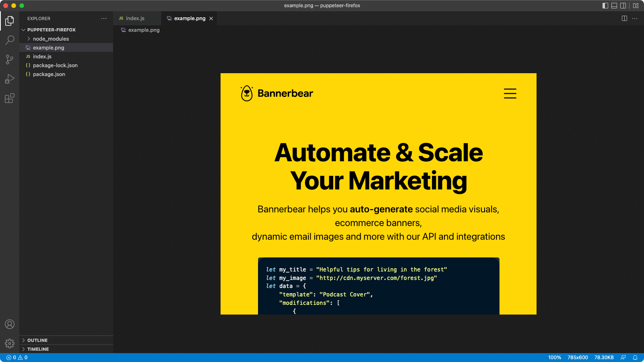The width and height of the screenshot is (644, 362).
Task: Toggle secondary side bar from title bar
Action: click(x=623, y=6)
